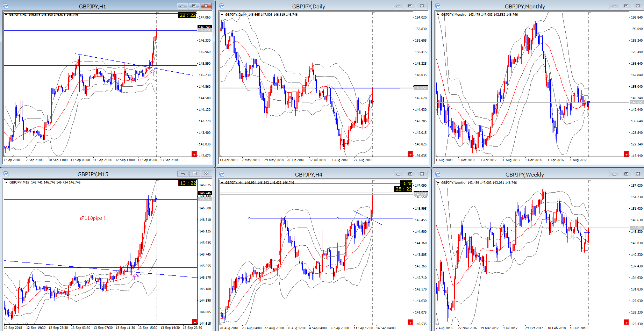Expand the triangle beside GBPJPY,H1 chart label
Screen dimensions: 644x331
(x=6, y=15)
